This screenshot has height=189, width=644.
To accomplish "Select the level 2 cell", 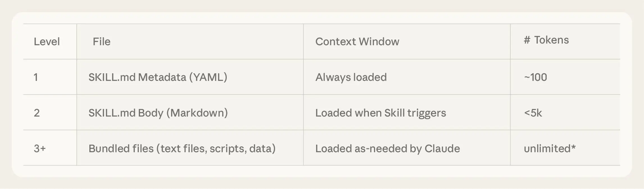I will click(x=37, y=113).
